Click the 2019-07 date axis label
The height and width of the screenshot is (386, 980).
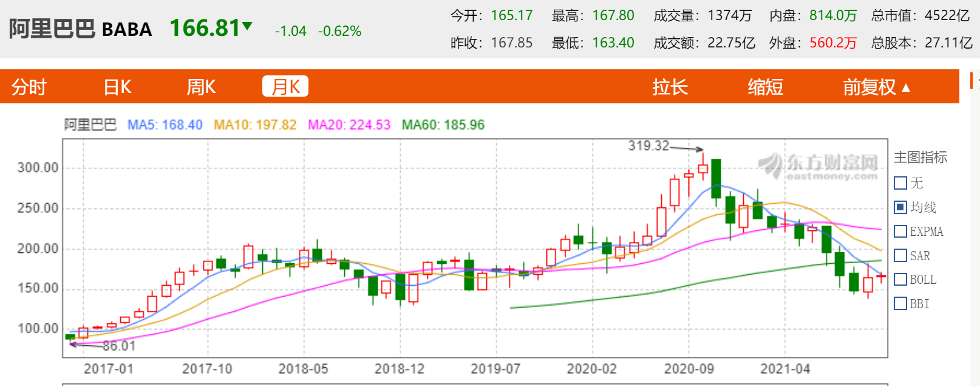pyautogui.click(x=495, y=369)
